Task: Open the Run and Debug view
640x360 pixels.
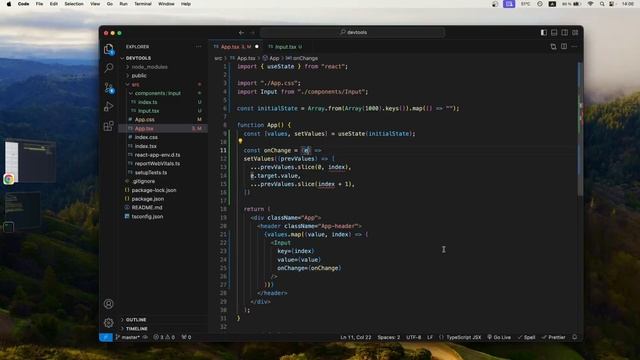Action: 109,107
